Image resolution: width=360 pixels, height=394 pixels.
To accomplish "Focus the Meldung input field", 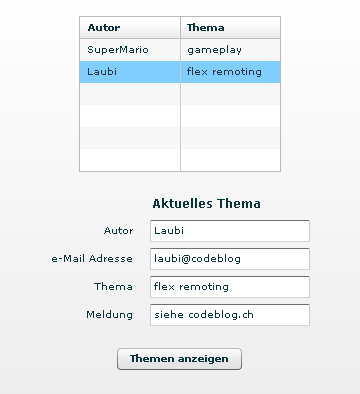I will point(230,315).
